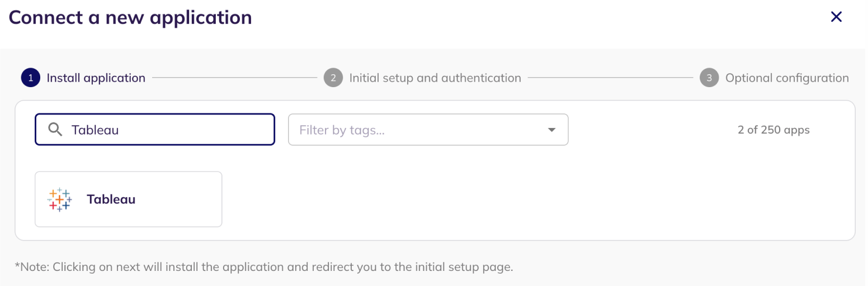The width and height of the screenshot is (868, 286).
Task: Select the Tableau application card
Action: [129, 199]
